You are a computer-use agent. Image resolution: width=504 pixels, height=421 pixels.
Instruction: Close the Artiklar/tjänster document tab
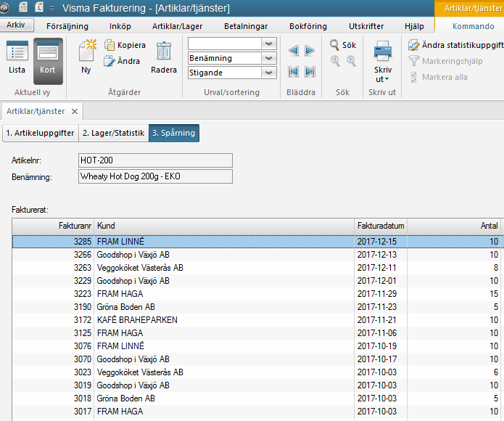click(75, 112)
